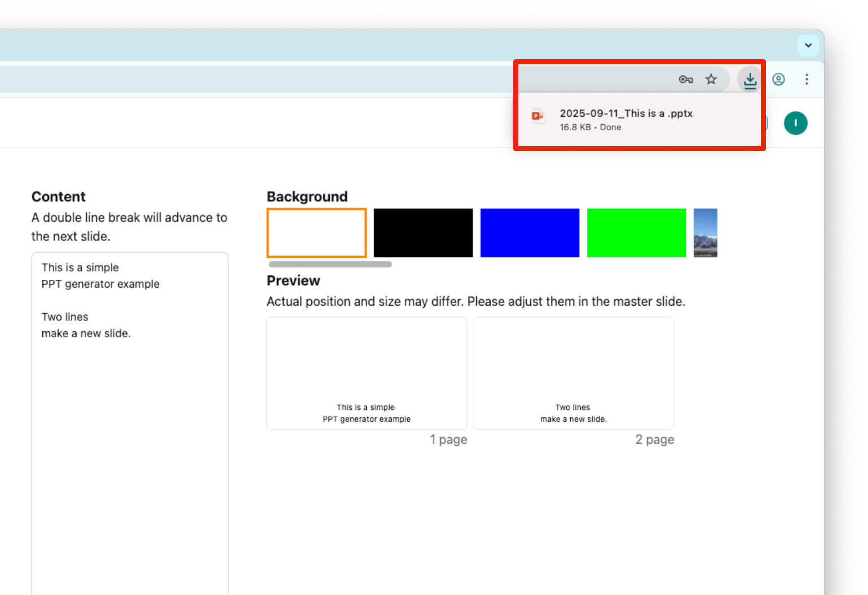Open the downloaded 2025-09-11_This is a .pptx file
Image resolution: width=868 pixels, height=595 pixels.
(625, 113)
